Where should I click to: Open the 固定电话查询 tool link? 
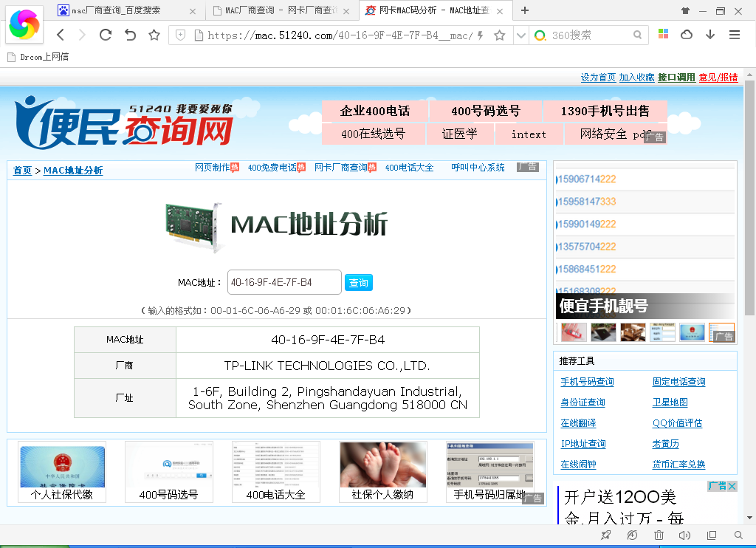click(678, 382)
